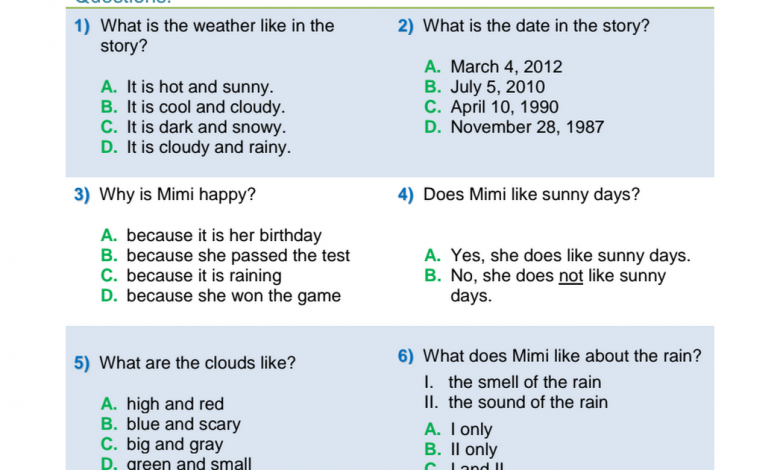Choose 'because she won the game'
This screenshot has height=470, width=780.
pyautogui.click(x=220, y=296)
